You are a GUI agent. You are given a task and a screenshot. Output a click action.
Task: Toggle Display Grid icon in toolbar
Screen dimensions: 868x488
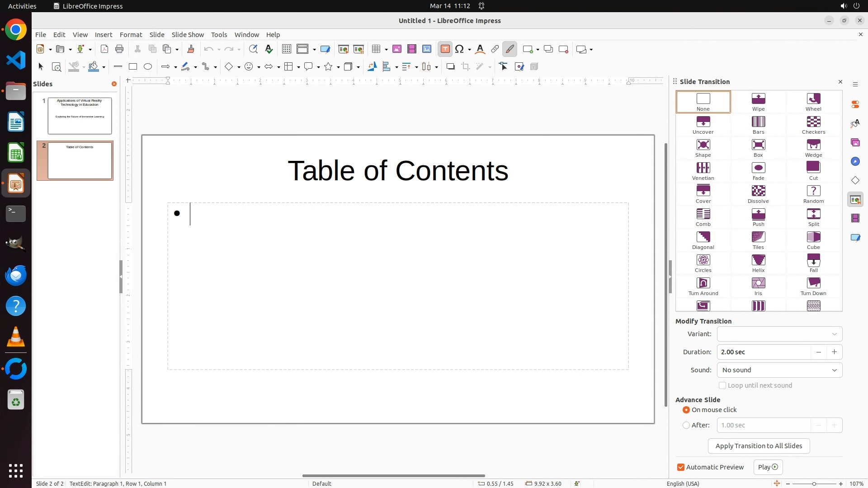click(286, 49)
